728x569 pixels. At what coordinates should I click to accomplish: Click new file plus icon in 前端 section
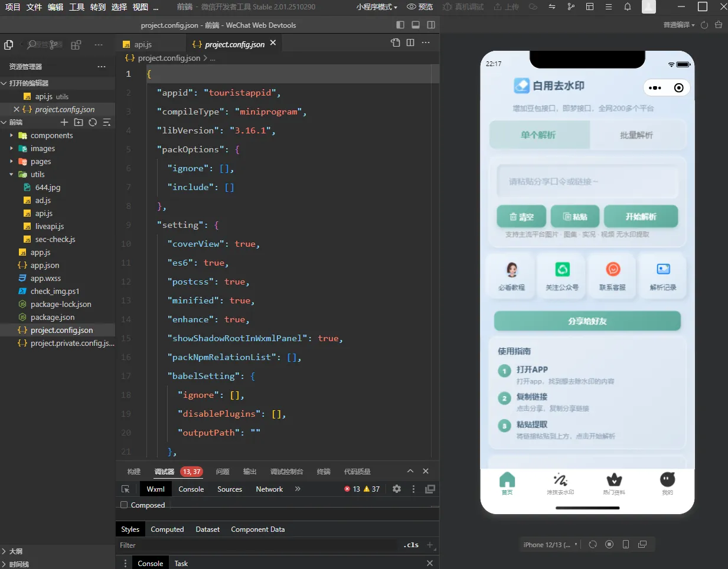(x=64, y=122)
